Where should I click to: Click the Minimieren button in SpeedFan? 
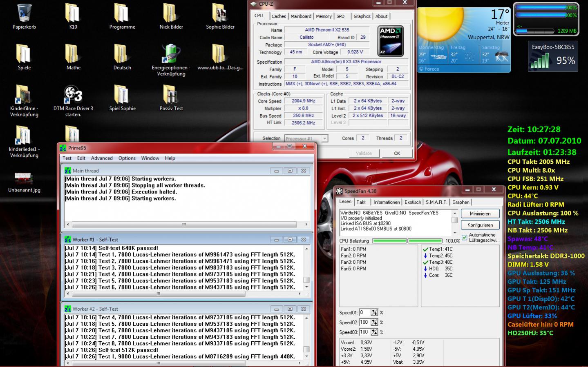pyautogui.click(x=480, y=214)
